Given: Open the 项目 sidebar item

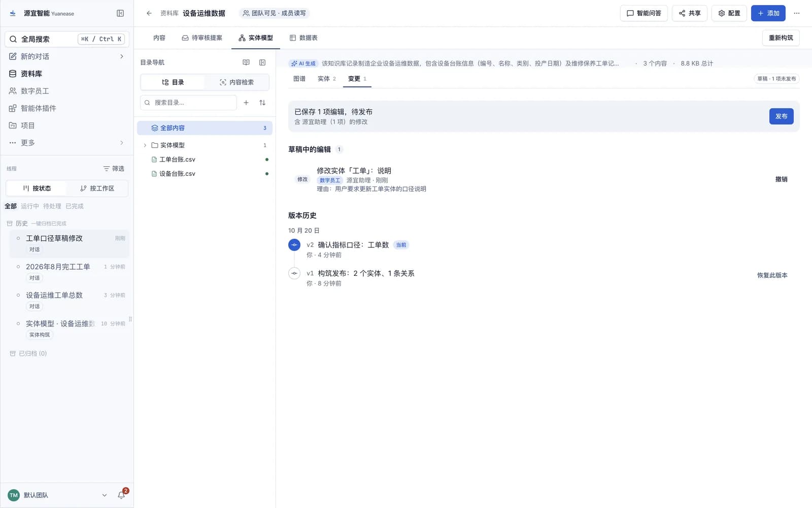Looking at the screenshot, I should [67, 125].
